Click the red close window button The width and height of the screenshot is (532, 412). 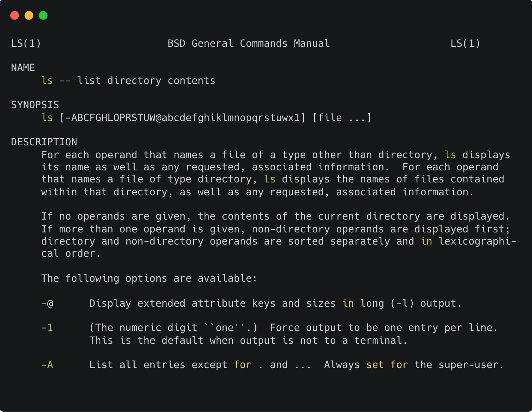pyautogui.click(x=15, y=15)
